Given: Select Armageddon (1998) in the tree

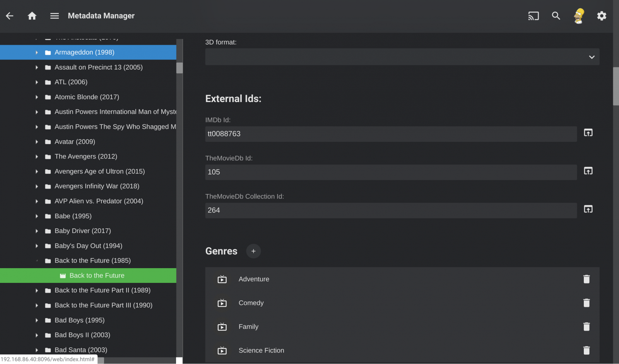Looking at the screenshot, I should pyautogui.click(x=84, y=53).
